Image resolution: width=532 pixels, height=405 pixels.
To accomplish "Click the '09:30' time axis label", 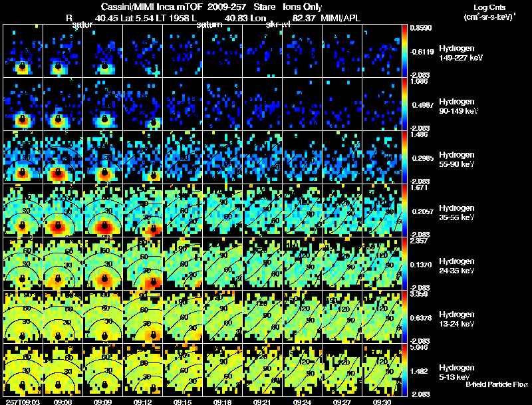I will click(x=382, y=402).
